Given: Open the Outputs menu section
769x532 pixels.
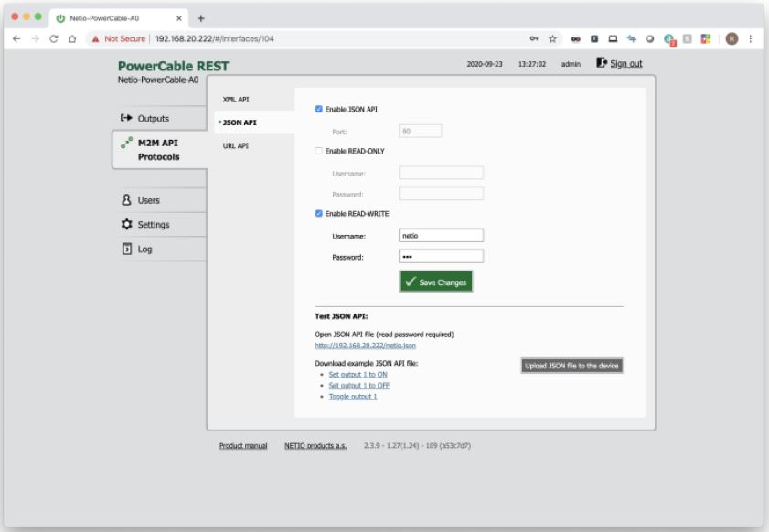Looking at the screenshot, I should pyautogui.click(x=163, y=118).
